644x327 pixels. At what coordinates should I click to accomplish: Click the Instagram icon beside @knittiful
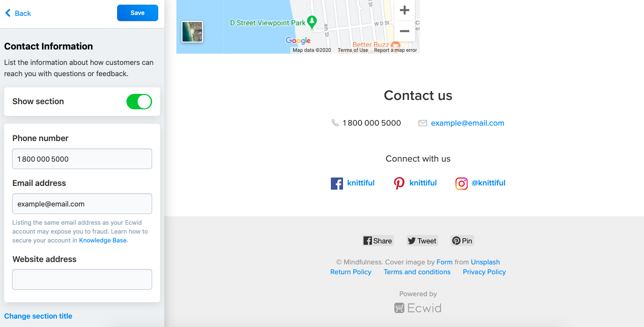(x=462, y=183)
